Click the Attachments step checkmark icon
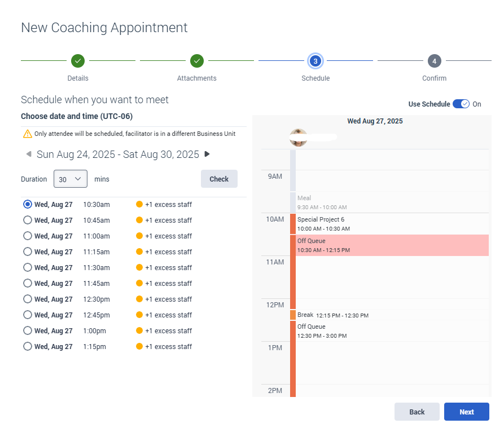Screen dimensions: 504x428 pyautogui.click(x=196, y=60)
